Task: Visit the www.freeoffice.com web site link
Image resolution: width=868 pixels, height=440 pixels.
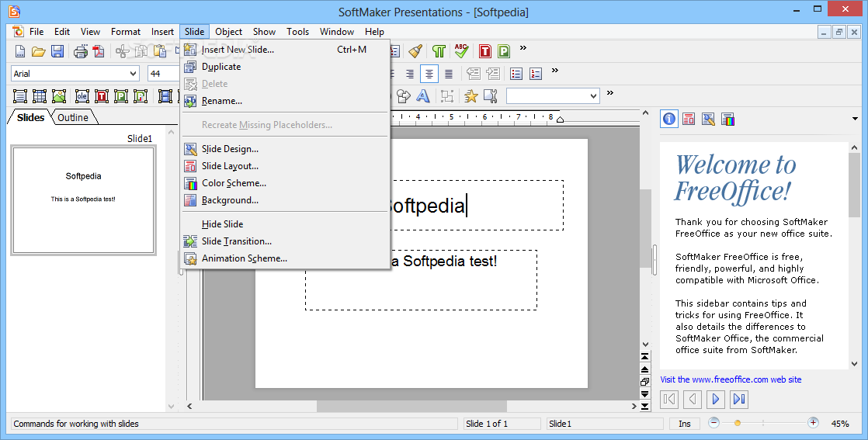Action: (731, 379)
